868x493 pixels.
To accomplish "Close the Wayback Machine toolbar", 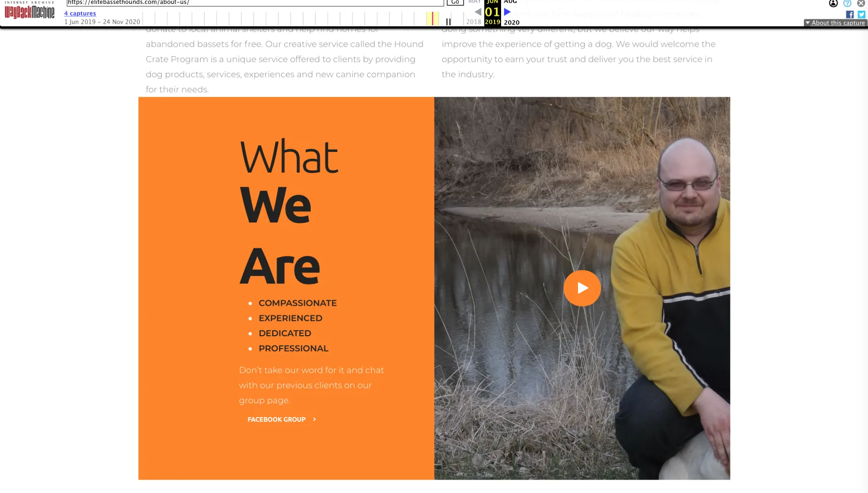I will click(x=861, y=3).
